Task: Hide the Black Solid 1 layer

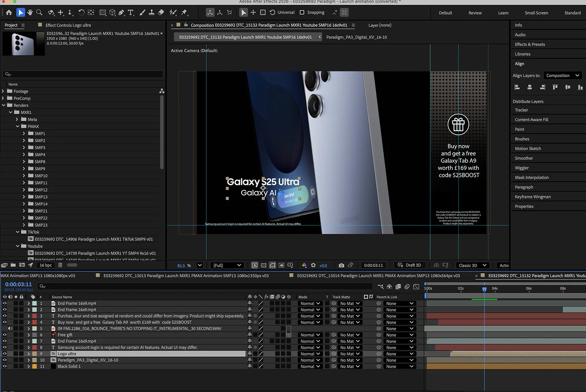Action: [5, 366]
